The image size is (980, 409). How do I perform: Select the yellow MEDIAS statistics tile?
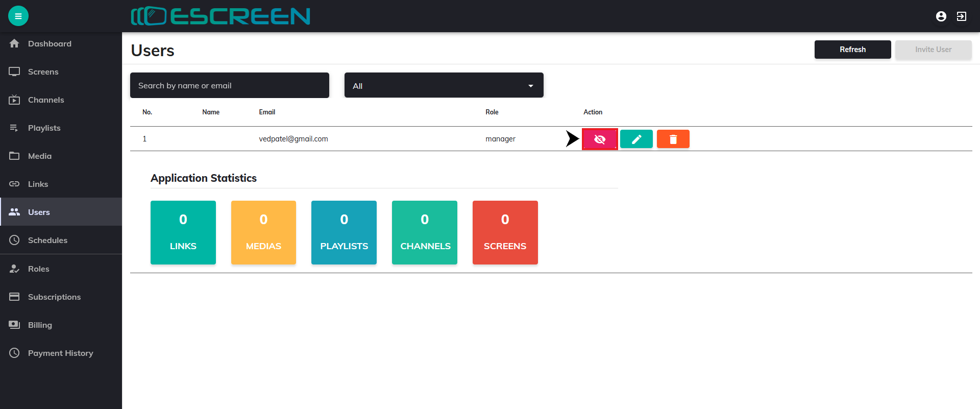tap(263, 232)
